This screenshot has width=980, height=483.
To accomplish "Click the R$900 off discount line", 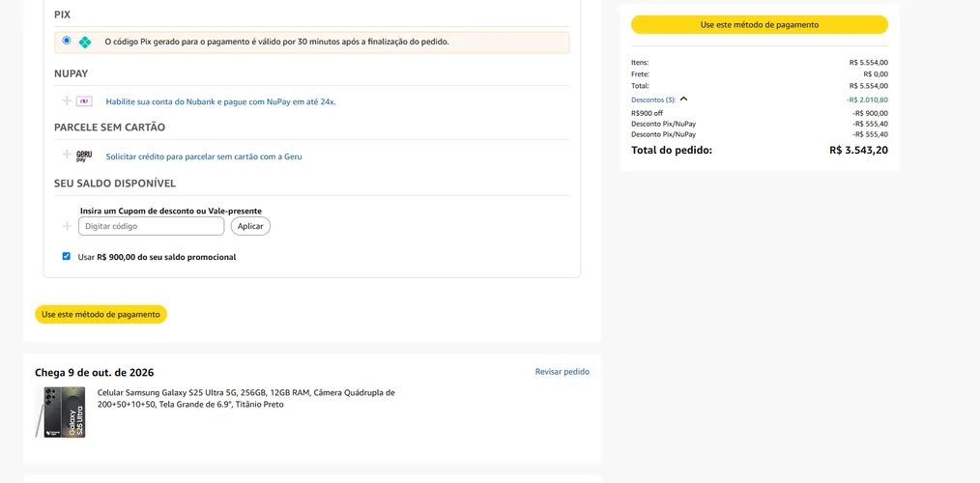I will click(647, 113).
